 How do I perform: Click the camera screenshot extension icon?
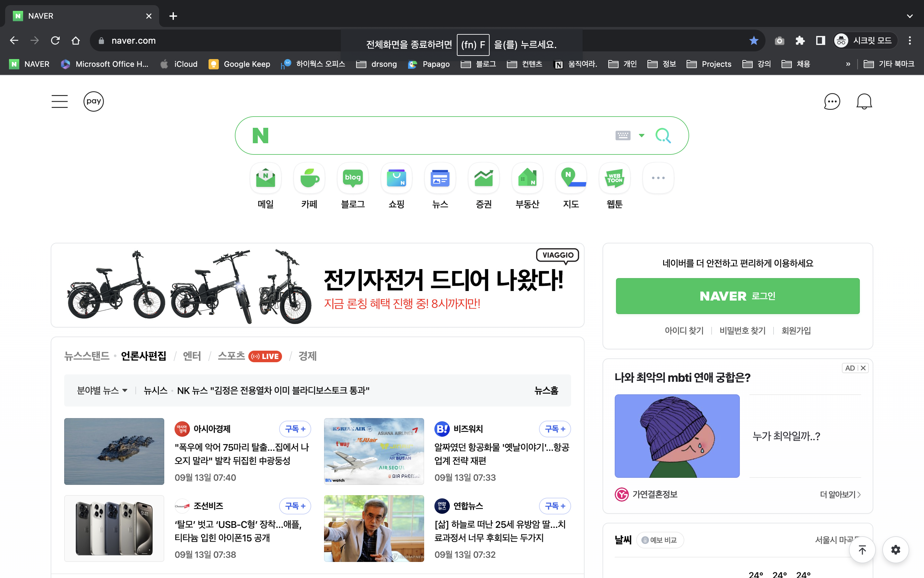pos(779,40)
